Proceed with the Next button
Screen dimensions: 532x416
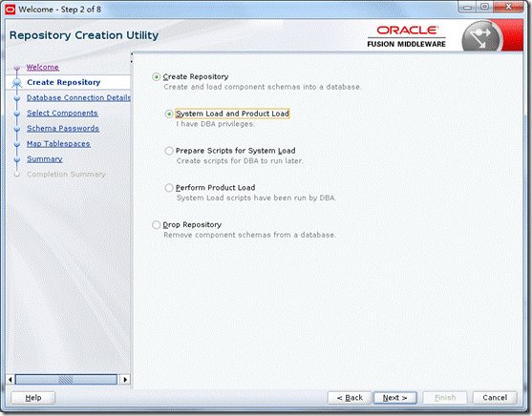point(394,398)
